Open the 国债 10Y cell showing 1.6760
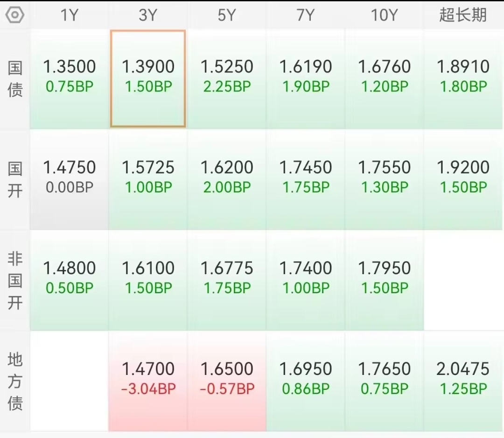 384,79
